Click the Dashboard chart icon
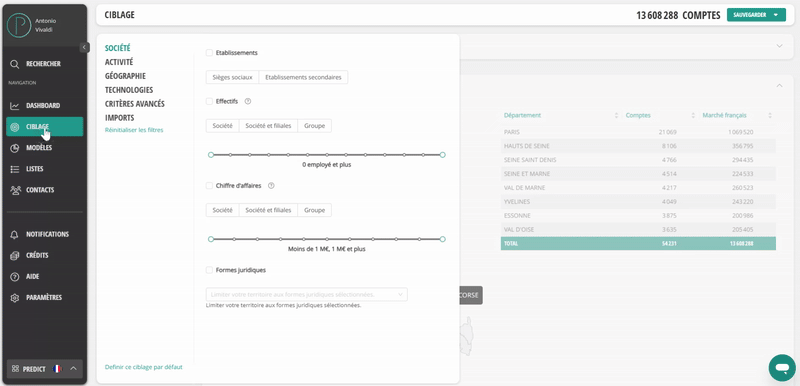The height and width of the screenshot is (386, 800). point(14,106)
